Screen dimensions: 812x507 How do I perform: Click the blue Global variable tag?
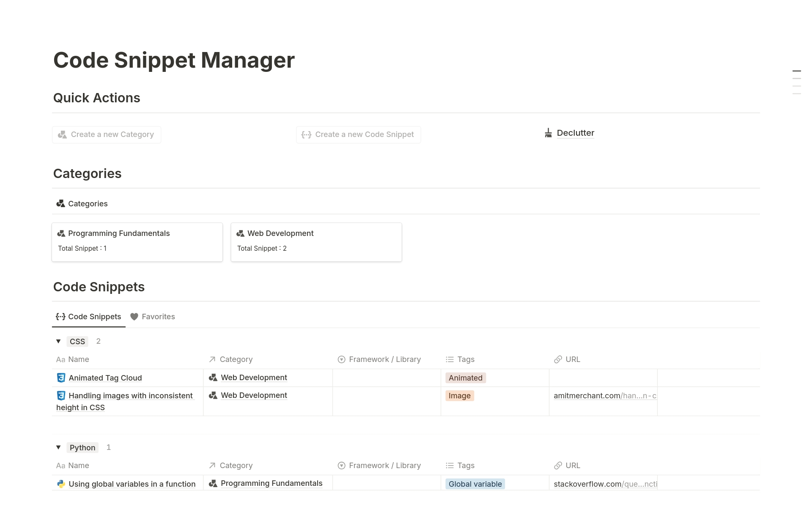[475, 484]
